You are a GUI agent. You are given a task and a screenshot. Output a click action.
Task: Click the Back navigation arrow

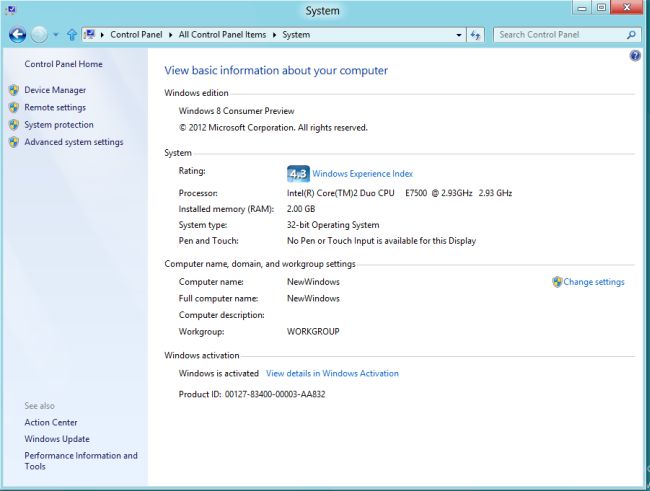point(17,35)
